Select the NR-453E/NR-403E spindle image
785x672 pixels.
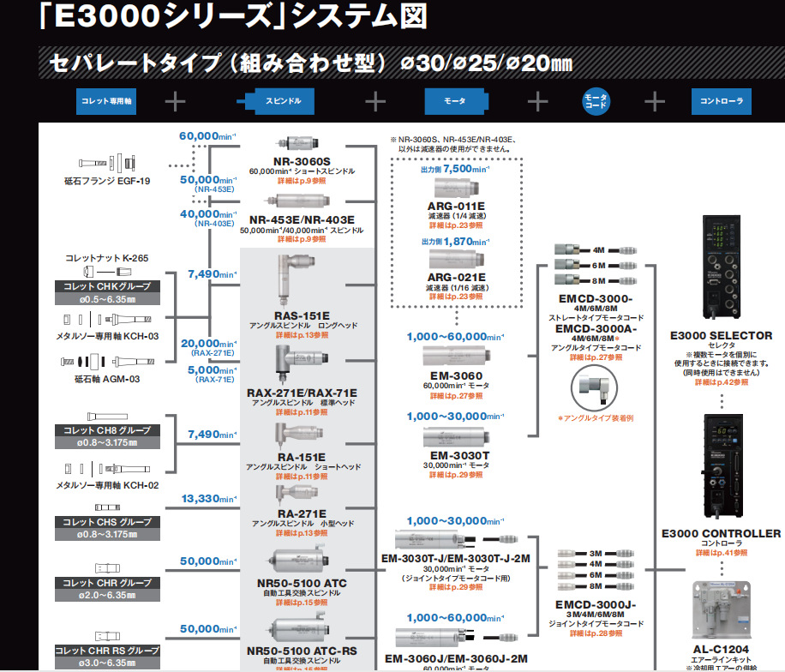click(298, 201)
